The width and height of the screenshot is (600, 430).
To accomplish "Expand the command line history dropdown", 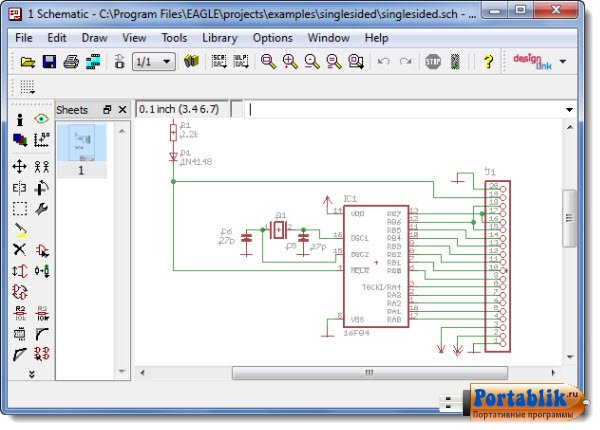I will 569,109.
